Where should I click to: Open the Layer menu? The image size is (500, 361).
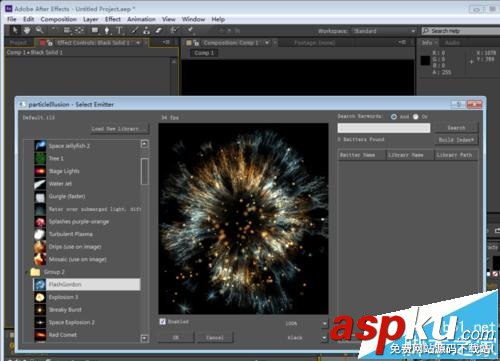pos(91,19)
